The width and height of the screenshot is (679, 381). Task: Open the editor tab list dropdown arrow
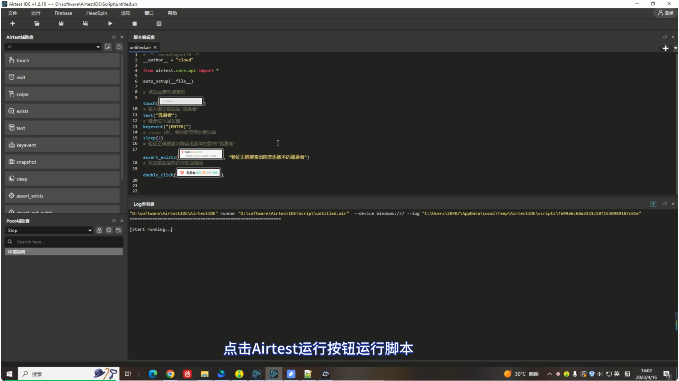675,48
